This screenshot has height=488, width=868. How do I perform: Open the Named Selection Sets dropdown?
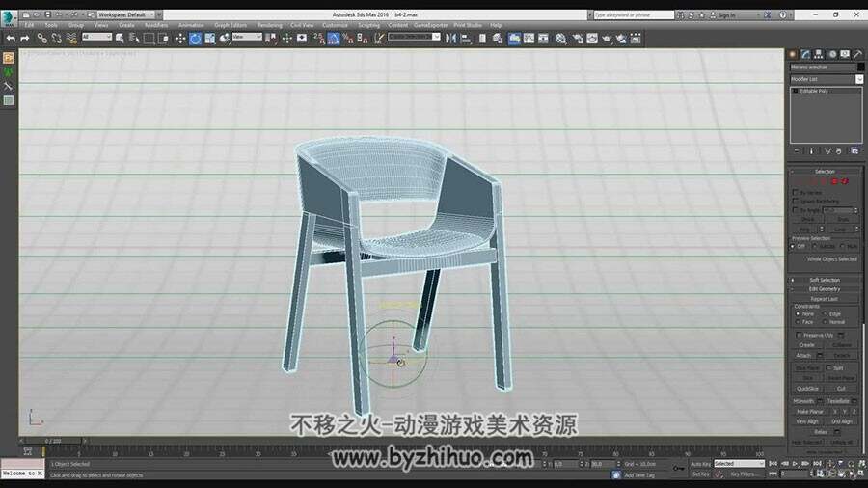[x=414, y=37]
